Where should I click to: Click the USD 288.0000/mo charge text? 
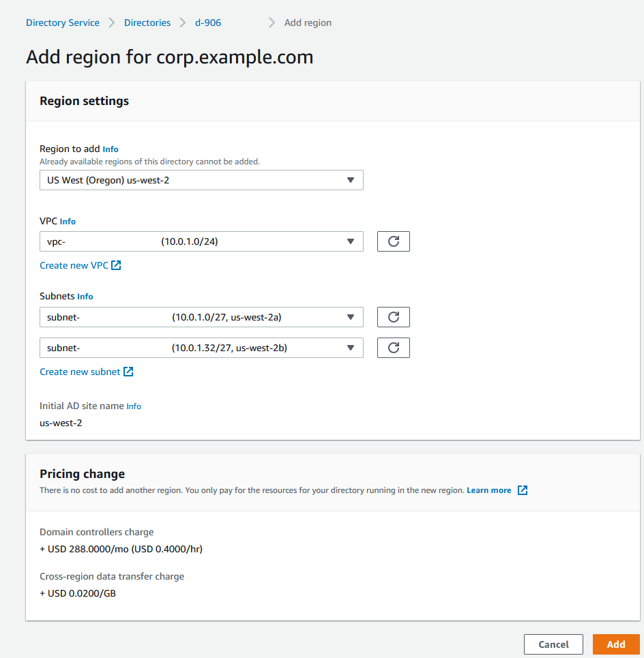click(121, 549)
